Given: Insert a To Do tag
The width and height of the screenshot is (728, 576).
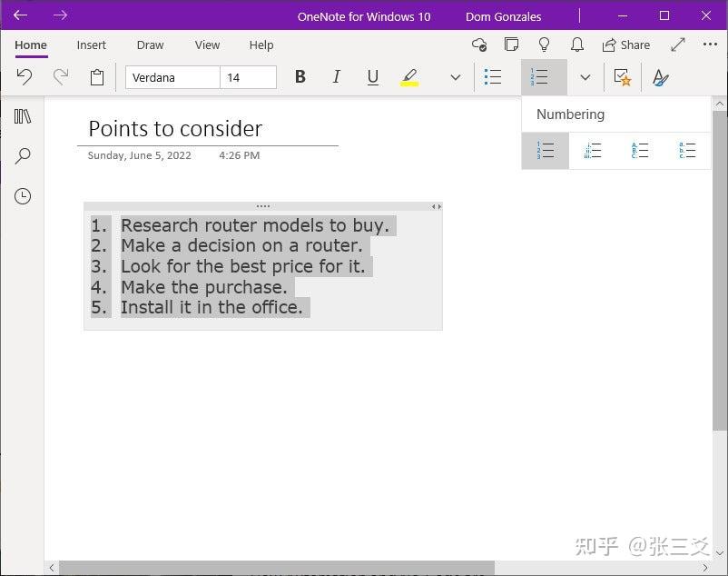Looking at the screenshot, I should (624, 77).
